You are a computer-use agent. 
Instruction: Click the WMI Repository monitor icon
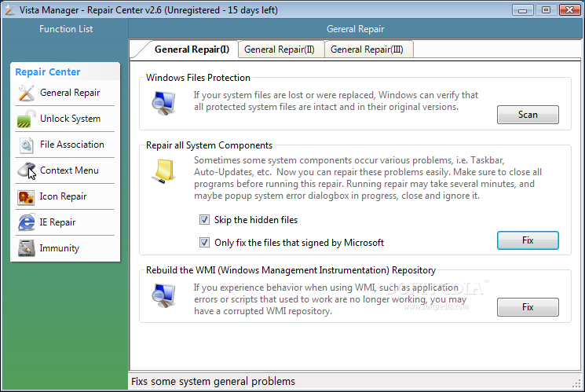point(163,295)
